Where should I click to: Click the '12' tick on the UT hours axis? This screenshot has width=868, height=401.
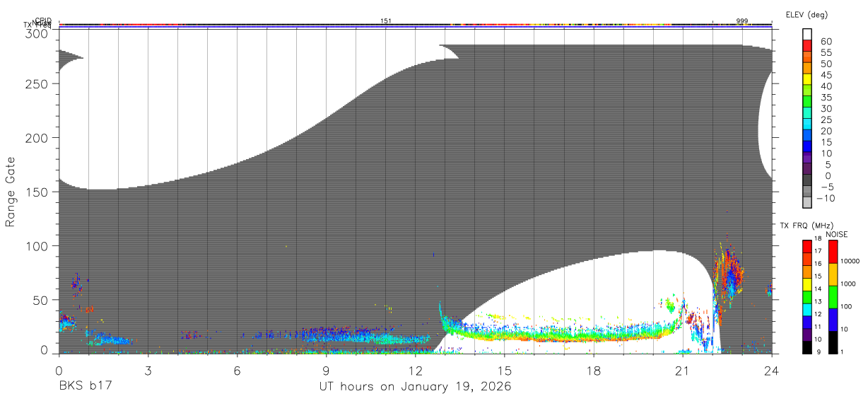pyautogui.click(x=415, y=370)
